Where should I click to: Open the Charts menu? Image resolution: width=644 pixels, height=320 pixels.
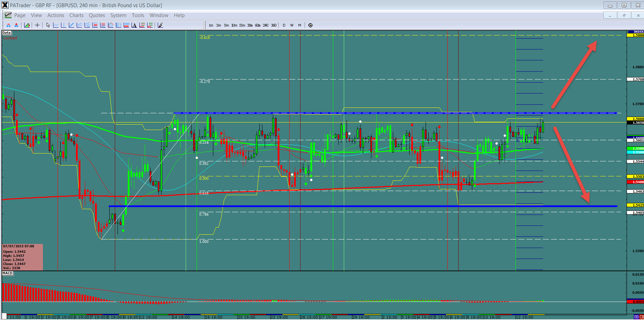tap(76, 15)
